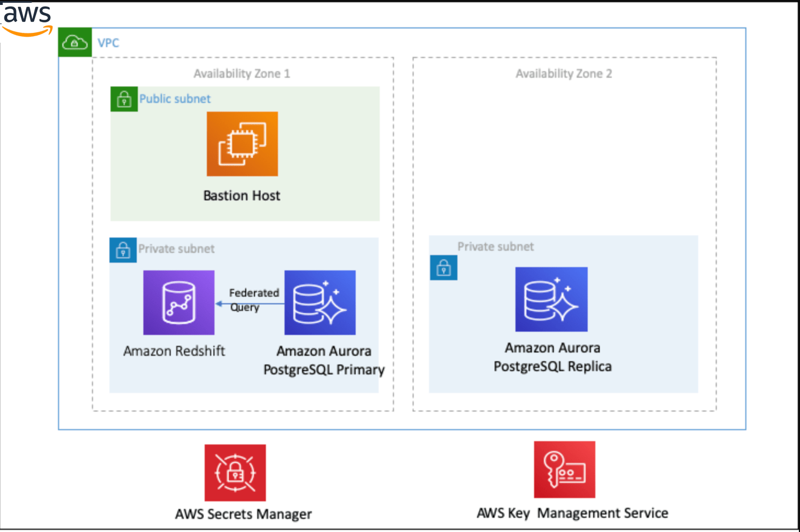This screenshot has width=800, height=532.
Task: Expand the Availability Zone 2 dashed container
Action: tap(564, 74)
